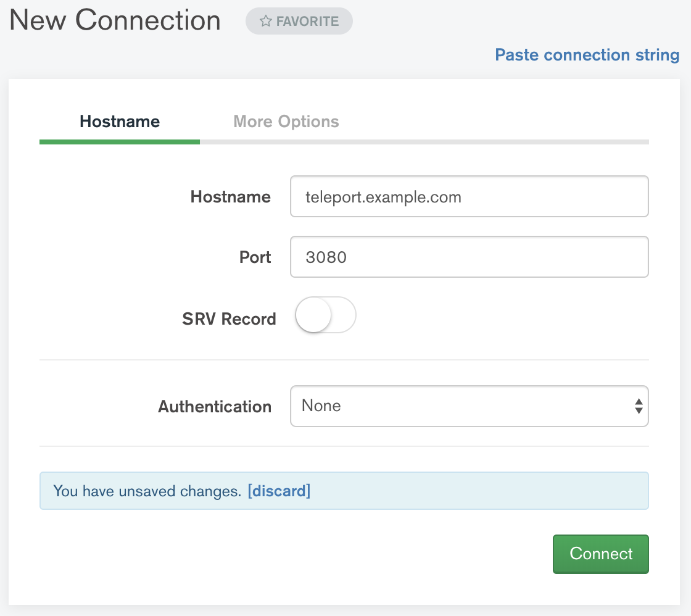
Task: Click the Hostname form label
Action: (x=230, y=196)
